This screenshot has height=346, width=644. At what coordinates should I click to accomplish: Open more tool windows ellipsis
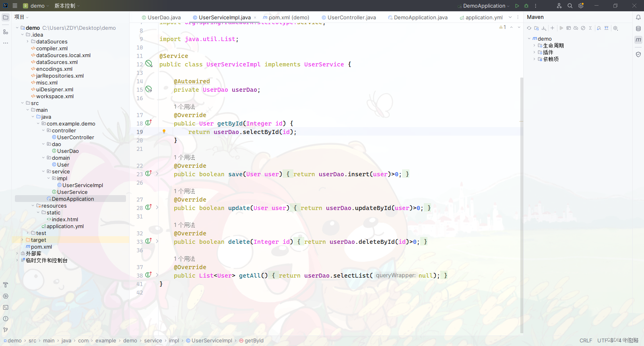[x=6, y=43]
